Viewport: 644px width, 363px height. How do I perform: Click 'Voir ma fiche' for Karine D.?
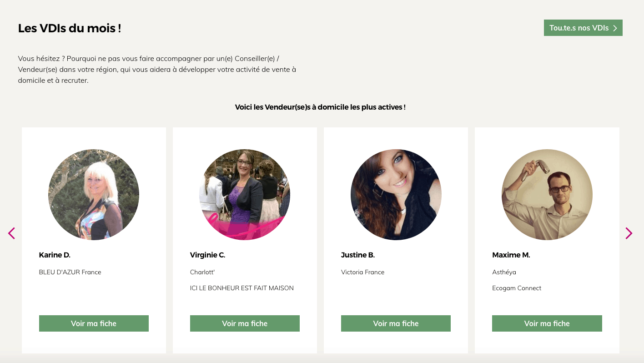[x=94, y=323]
